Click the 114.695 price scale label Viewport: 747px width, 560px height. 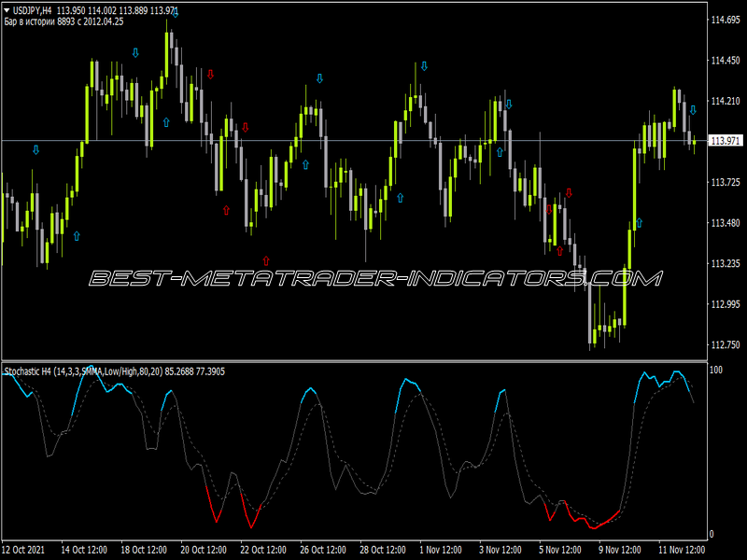pyautogui.click(x=726, y=20)
